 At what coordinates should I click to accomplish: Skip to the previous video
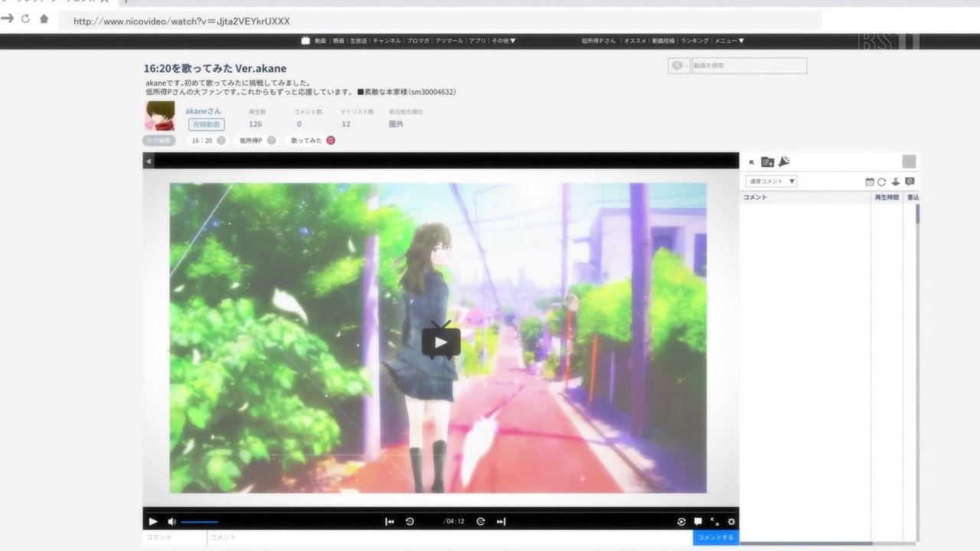pyautogui.click(x=390, y=522)
